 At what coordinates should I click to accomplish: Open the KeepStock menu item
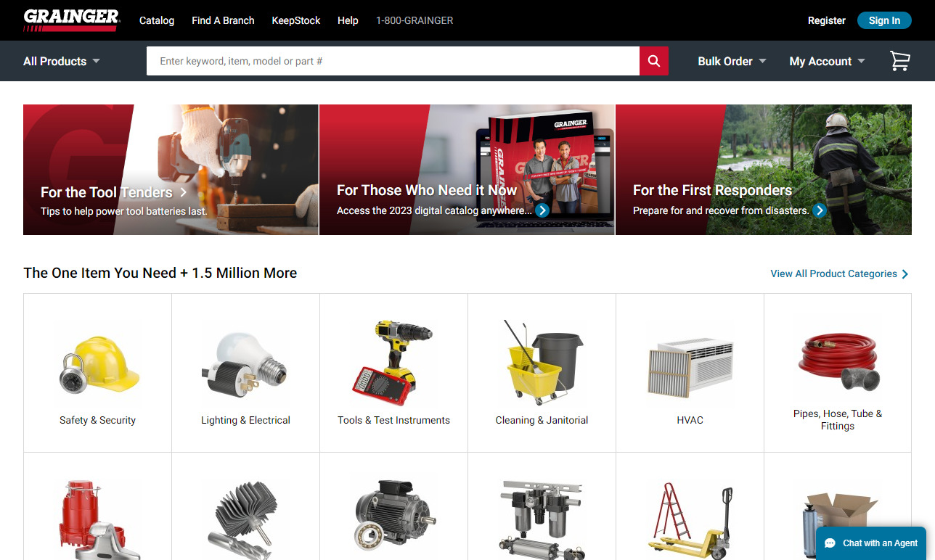pyautogui.click(x=295, y=20)
